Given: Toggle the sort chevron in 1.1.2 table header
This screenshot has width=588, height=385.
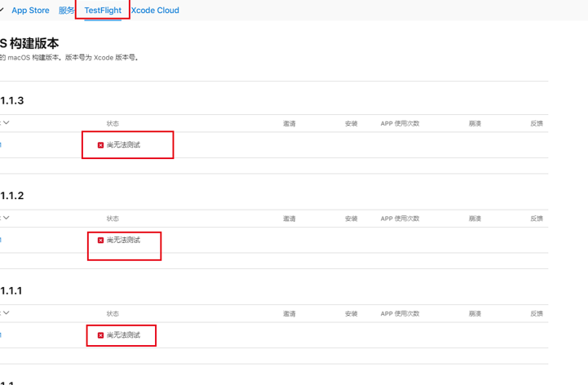Looking at the screenshot, I should tap(6, 219).
